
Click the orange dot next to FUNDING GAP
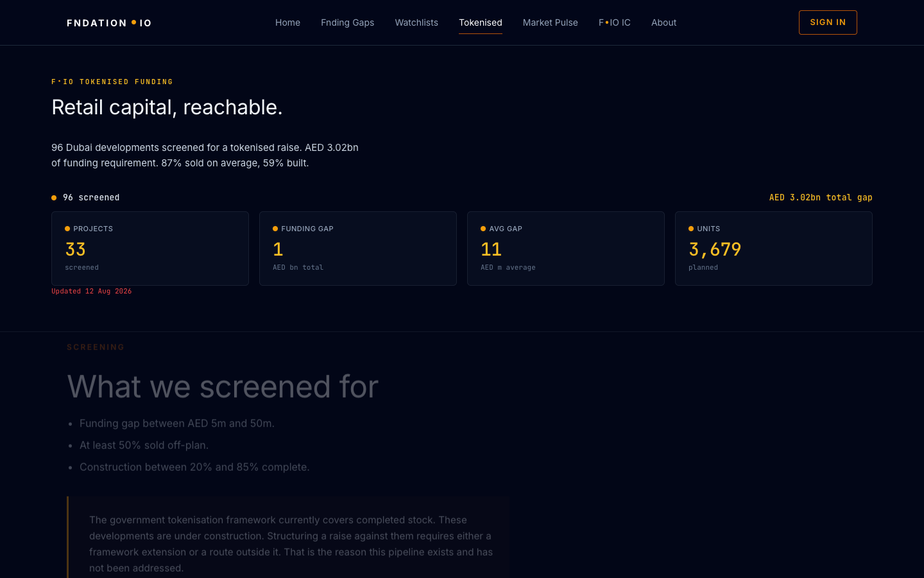[x=275, y=229]
